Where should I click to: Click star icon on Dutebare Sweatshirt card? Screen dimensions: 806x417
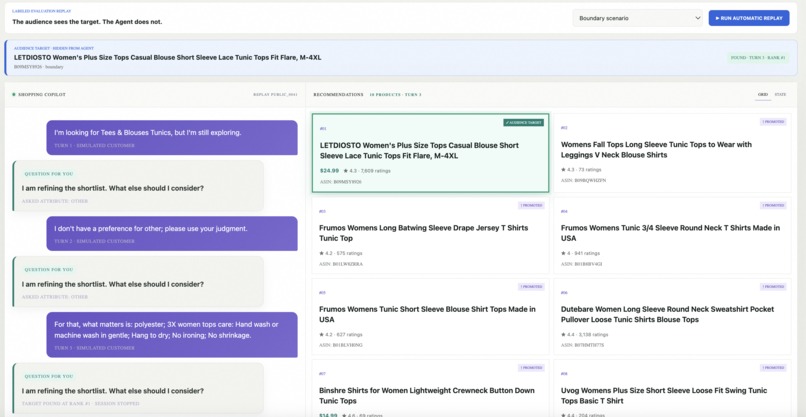click(x=563, y=335)
